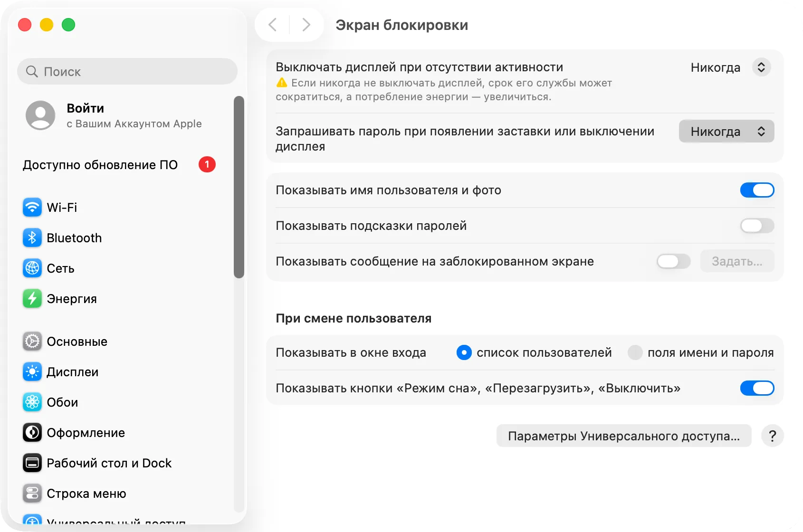Click the Обои flower icon
Image resolution: width=803 pixels, height=532 pixels.
point(32,402)
